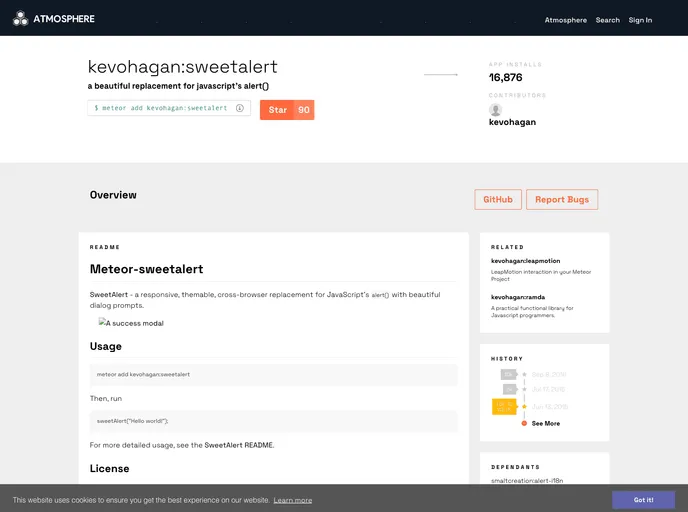Select the star marker next to Jul 17
The height and width of the screenshot is (512, 688).
524,389
